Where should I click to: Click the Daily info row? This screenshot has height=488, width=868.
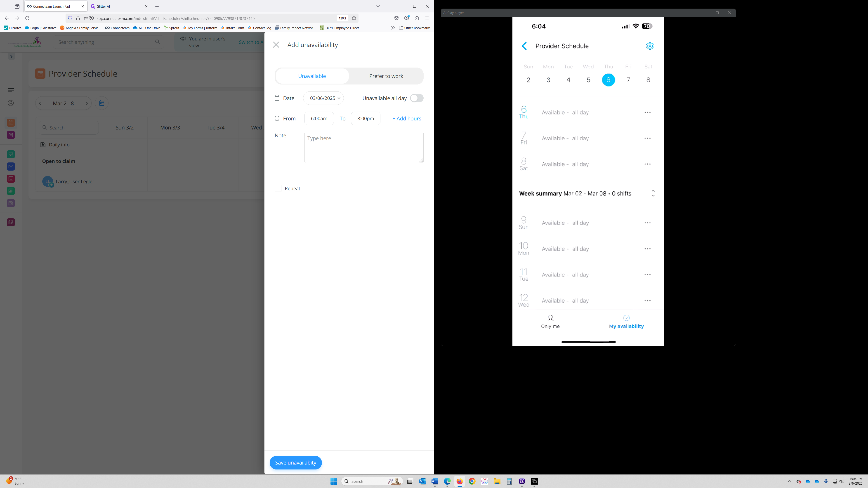(x=68, y=145)
